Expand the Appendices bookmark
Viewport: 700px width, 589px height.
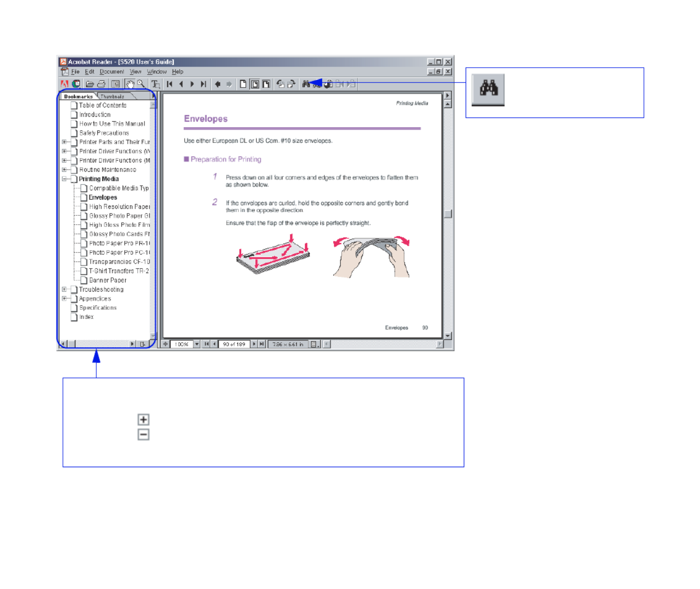click(64, 299)
